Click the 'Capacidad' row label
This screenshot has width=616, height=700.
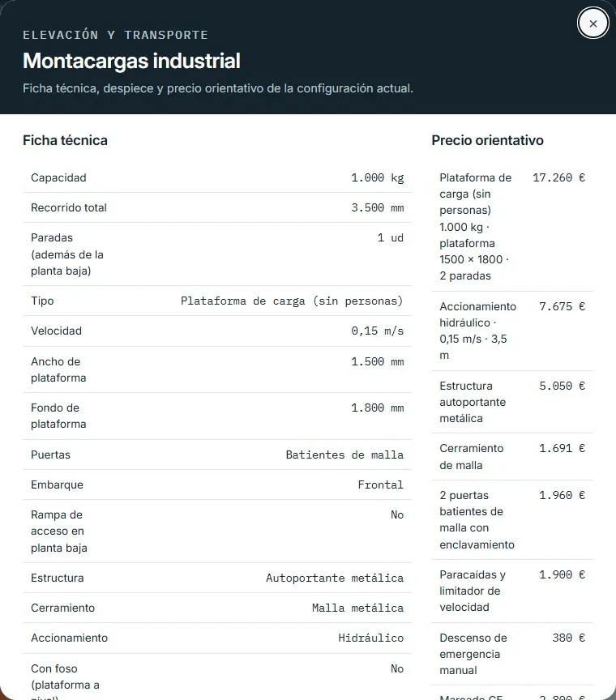coord(58,177)
